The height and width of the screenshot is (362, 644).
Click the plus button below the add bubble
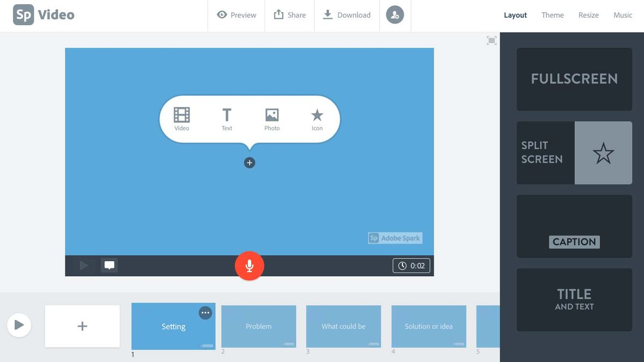pyautogui.click(x=249, y=162)
